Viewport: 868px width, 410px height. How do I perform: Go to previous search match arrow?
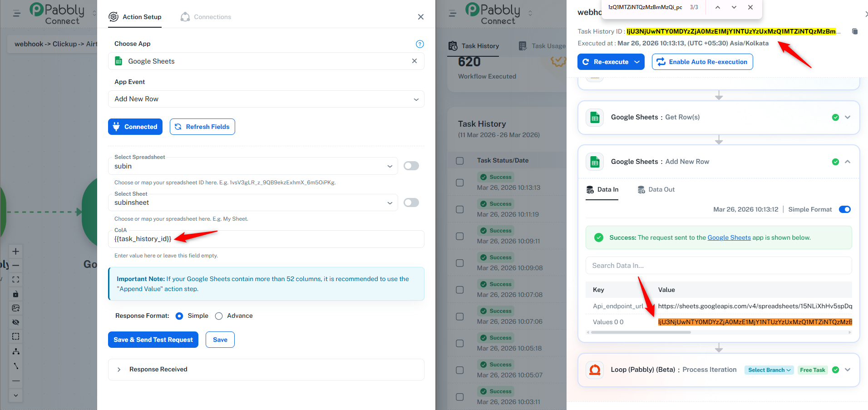click(717, 7)
